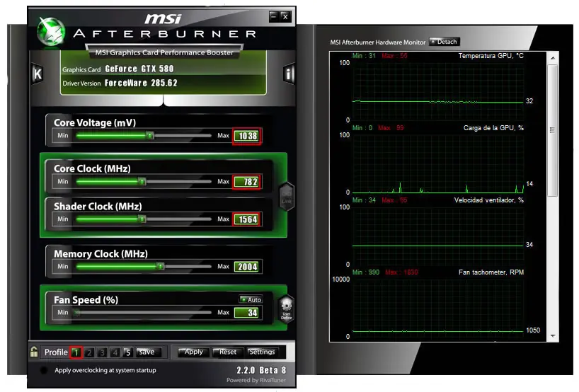The image size is (579, 392).
Task: Select profile slot 3
Action: coord(102,352)
